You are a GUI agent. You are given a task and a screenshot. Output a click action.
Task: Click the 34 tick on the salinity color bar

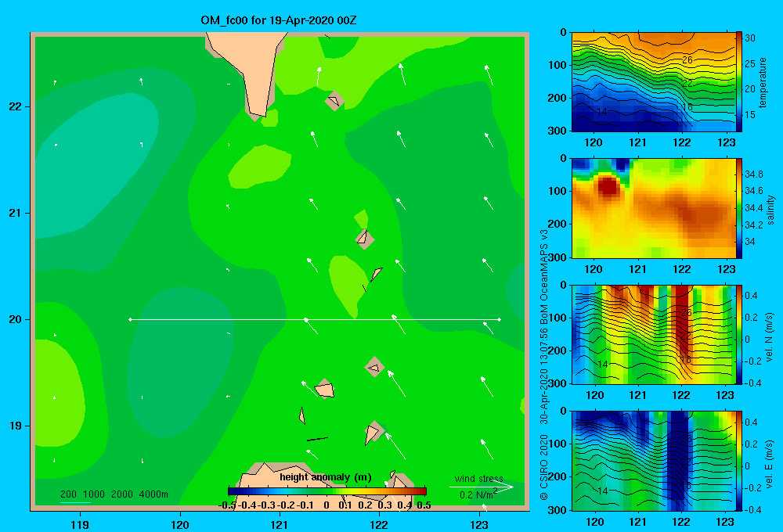click(750, 242)
